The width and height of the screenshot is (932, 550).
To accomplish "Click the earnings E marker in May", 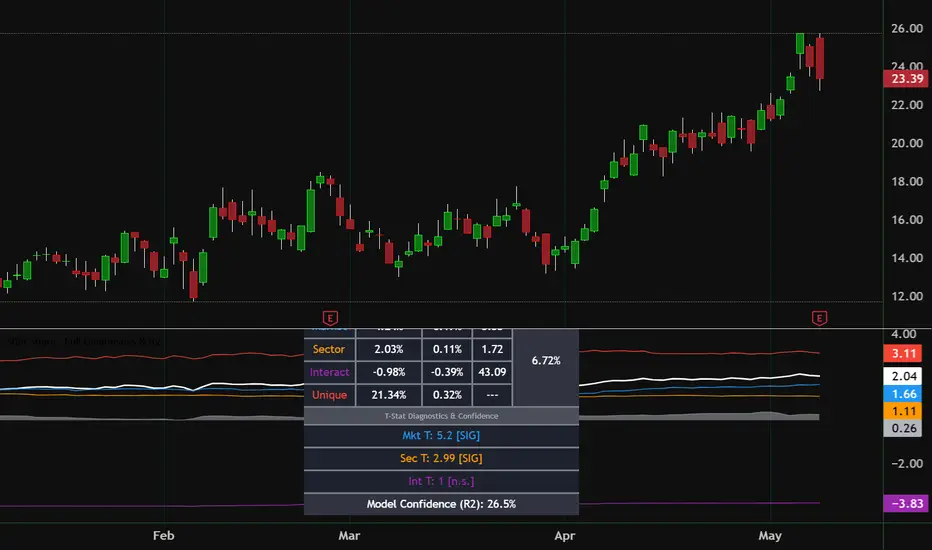I will 819,318.
